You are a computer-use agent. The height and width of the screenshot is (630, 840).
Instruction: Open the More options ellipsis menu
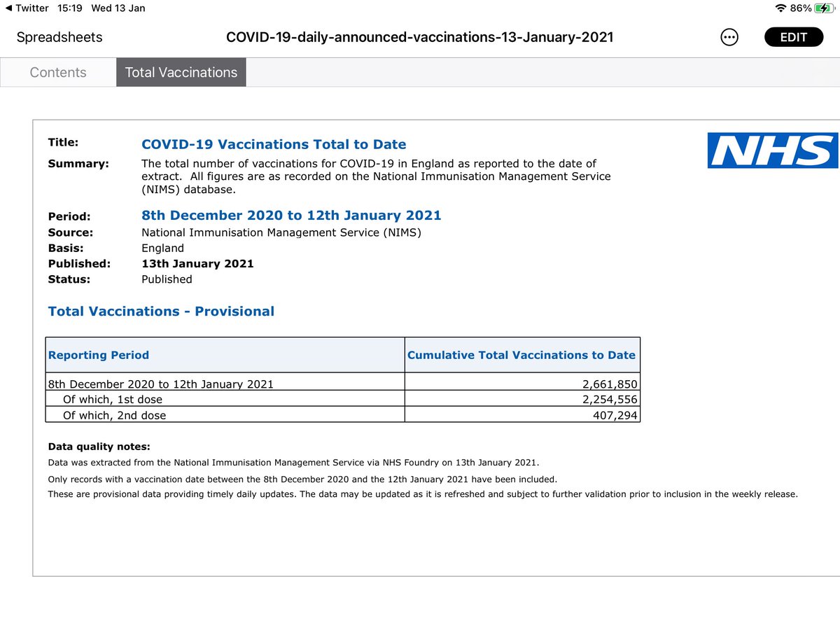point(729,37)
